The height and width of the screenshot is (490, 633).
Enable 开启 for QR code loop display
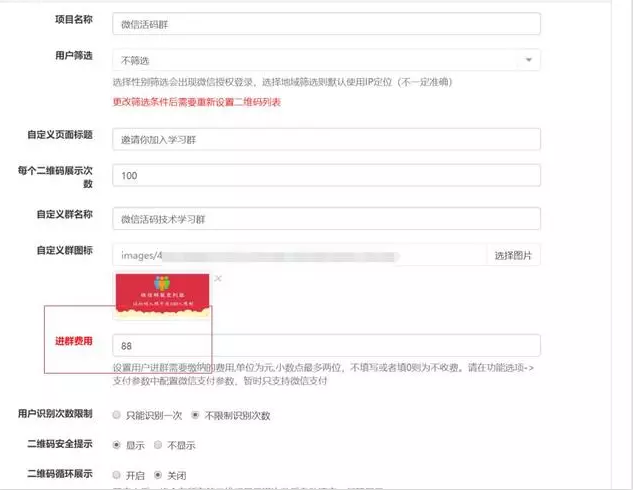tap(116, 475)
